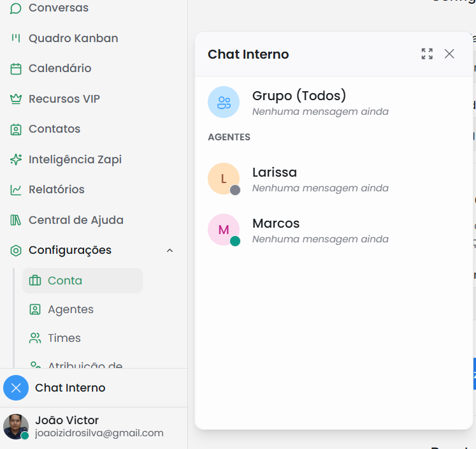This screenshot has width=476, height=449.
Task: Expand Chat Interno panel to fullscreen
Action: point(427,54)
